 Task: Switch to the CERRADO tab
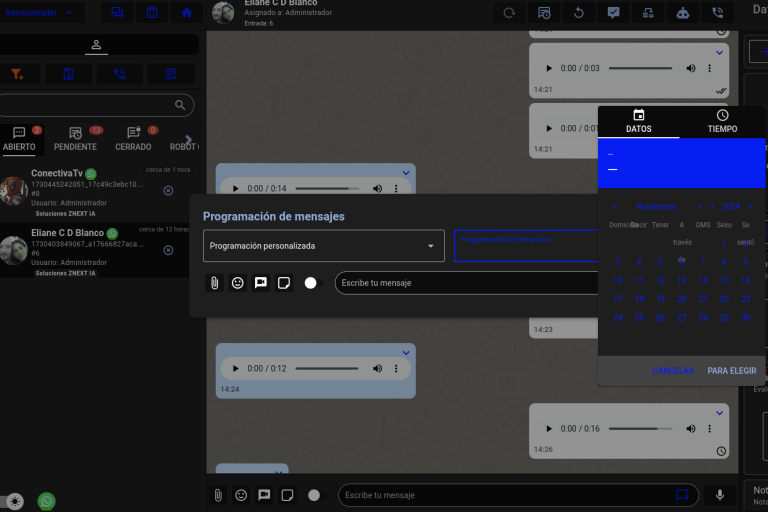point(133,140)
